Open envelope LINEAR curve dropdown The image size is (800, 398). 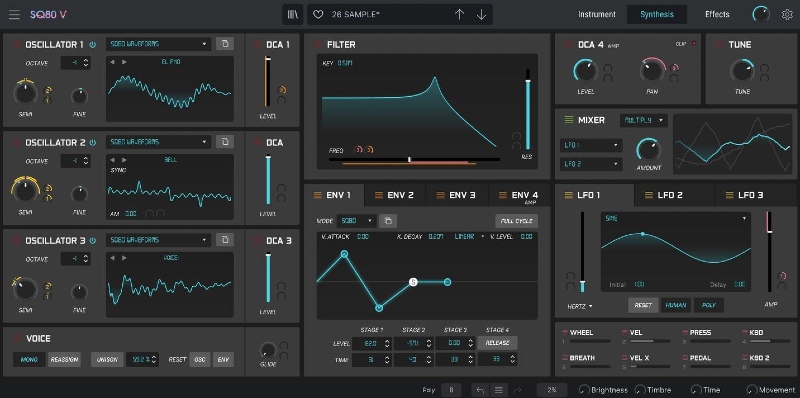(469, 237)
